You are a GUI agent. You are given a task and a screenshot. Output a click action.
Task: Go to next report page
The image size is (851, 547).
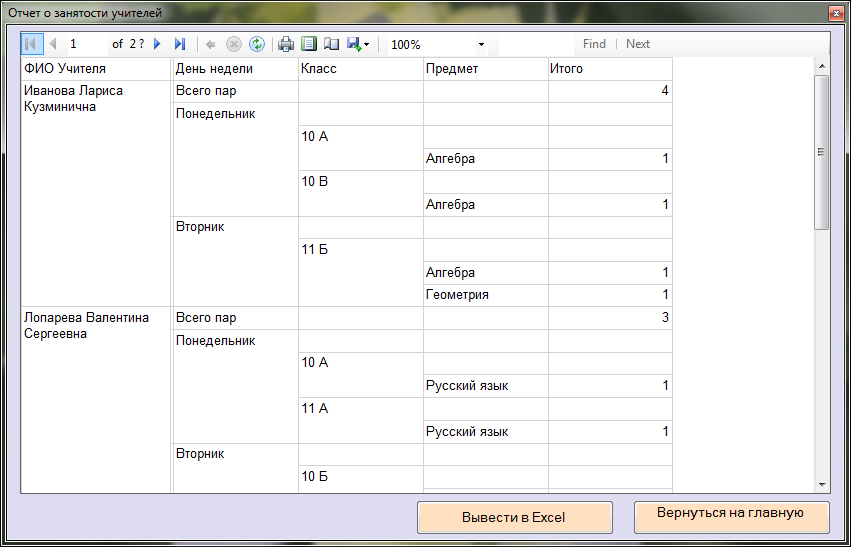coord(157,44)
